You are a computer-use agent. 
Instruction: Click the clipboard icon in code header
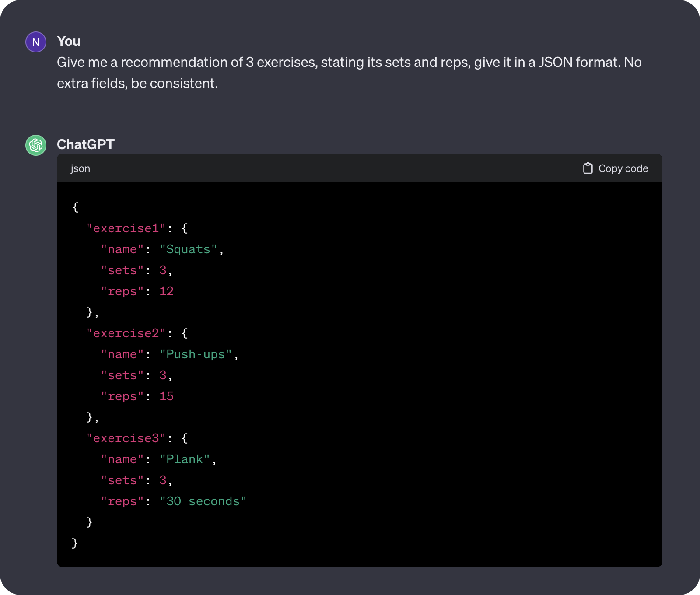pyautogui.click(x=588, y=168)
